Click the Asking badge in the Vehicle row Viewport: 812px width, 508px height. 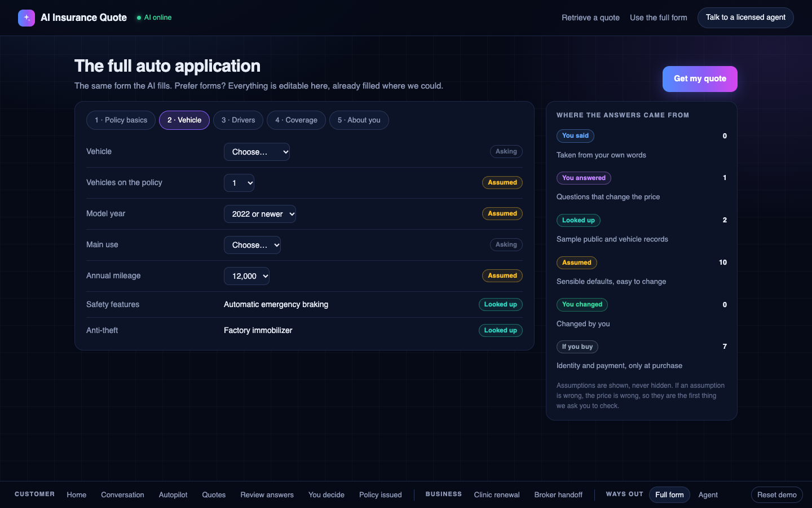(x=506, y=151)
